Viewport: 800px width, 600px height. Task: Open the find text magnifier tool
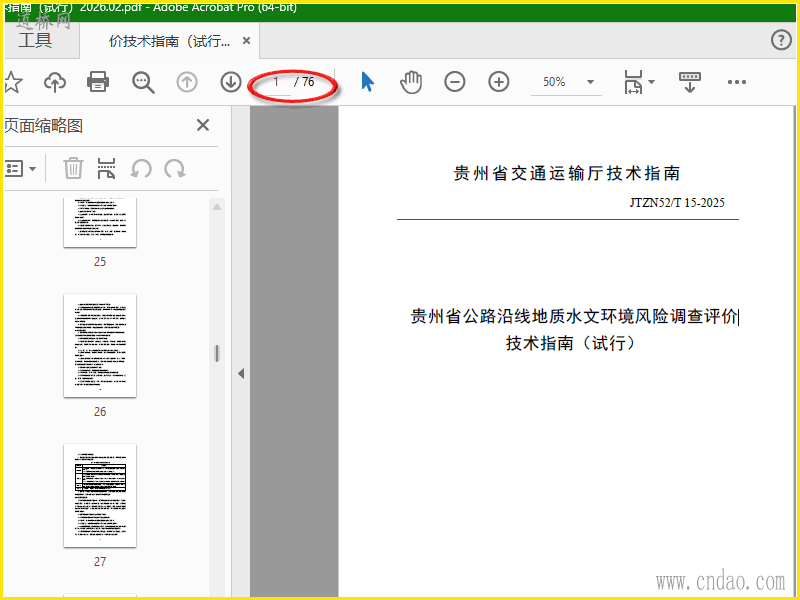[143, 82]
